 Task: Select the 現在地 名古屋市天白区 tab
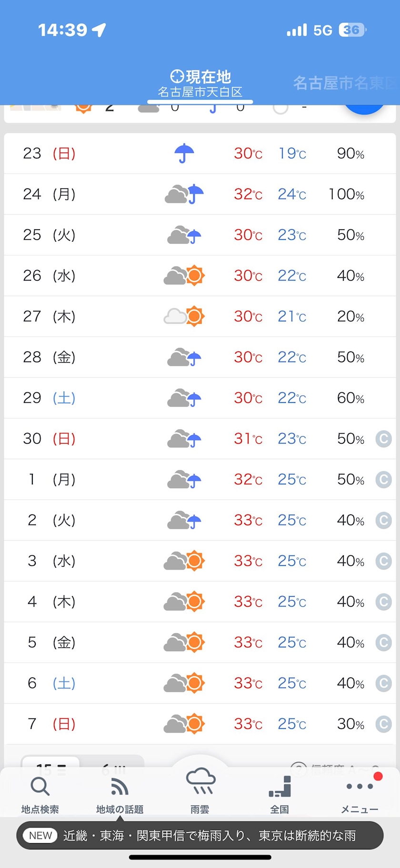[200, 83]
